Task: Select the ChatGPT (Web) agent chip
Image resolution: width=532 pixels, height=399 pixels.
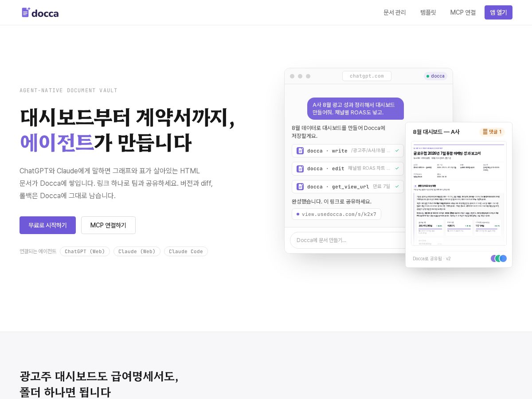Action: click(85, 251)
